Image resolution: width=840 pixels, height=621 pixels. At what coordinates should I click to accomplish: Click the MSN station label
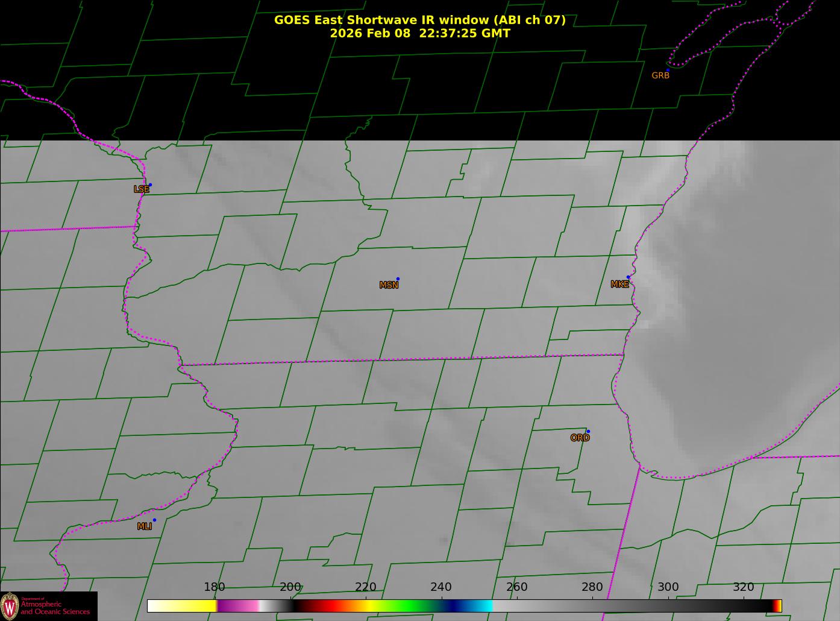click(389, 285)
